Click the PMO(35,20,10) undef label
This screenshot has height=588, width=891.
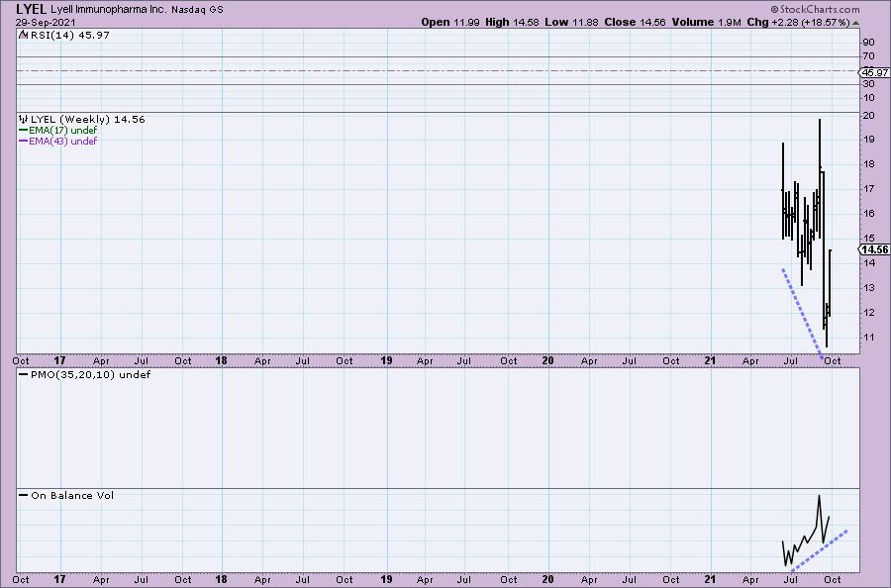[x=90, y=375]
